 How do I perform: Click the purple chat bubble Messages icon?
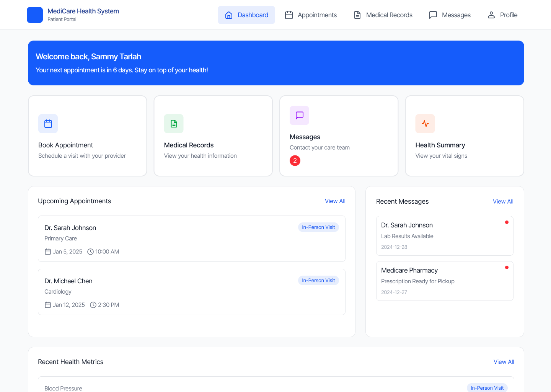point(299,115)
